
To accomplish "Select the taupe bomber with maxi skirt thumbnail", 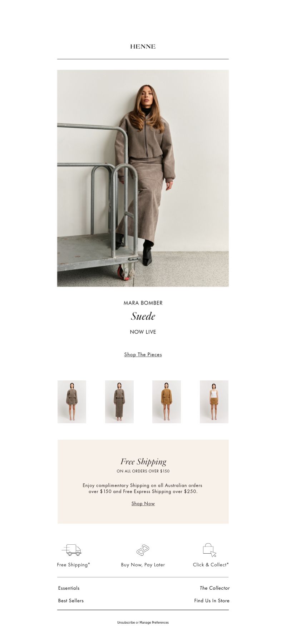I will pos(119,402).
